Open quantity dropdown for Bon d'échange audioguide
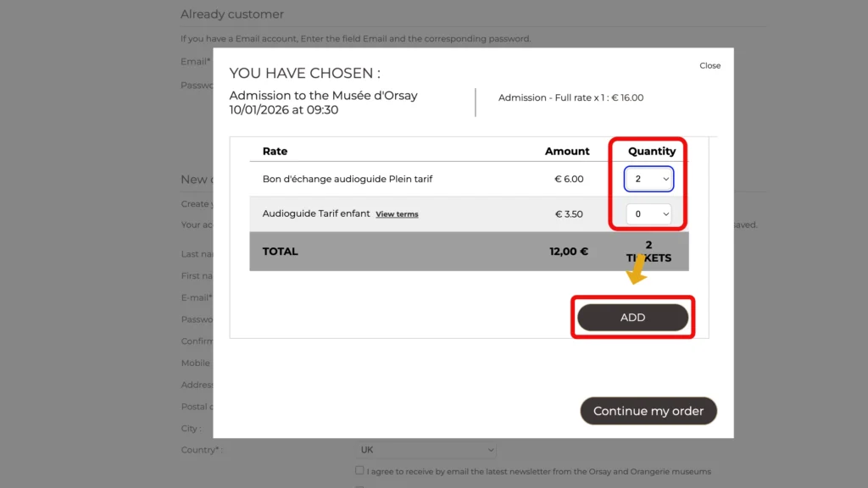 [x=648, y=179]
